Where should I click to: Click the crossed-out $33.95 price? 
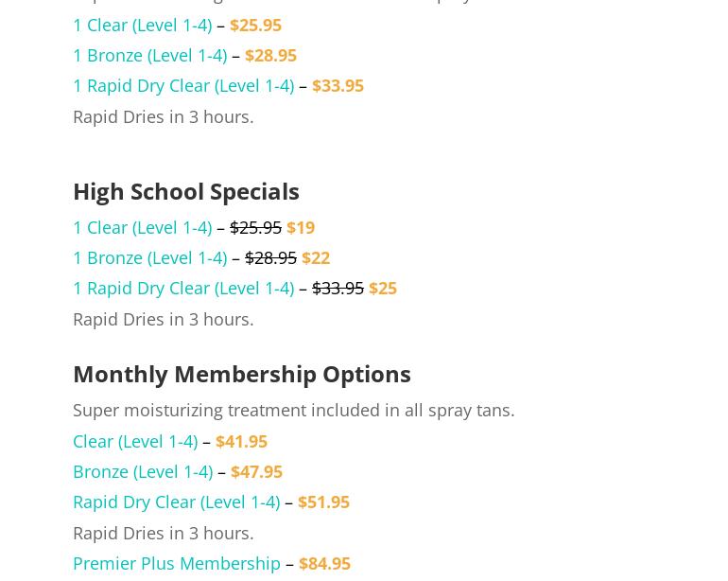click(x=338, y=289)
